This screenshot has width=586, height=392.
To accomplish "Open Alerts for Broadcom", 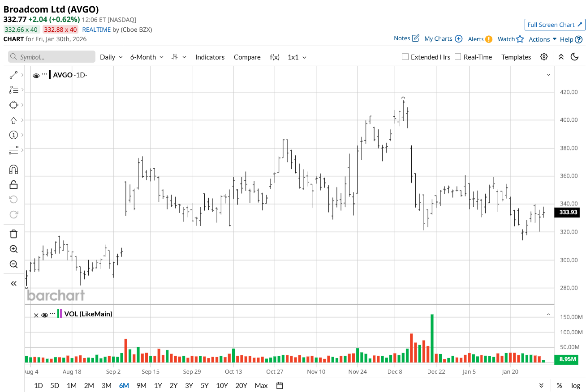I will coord(480,39).
